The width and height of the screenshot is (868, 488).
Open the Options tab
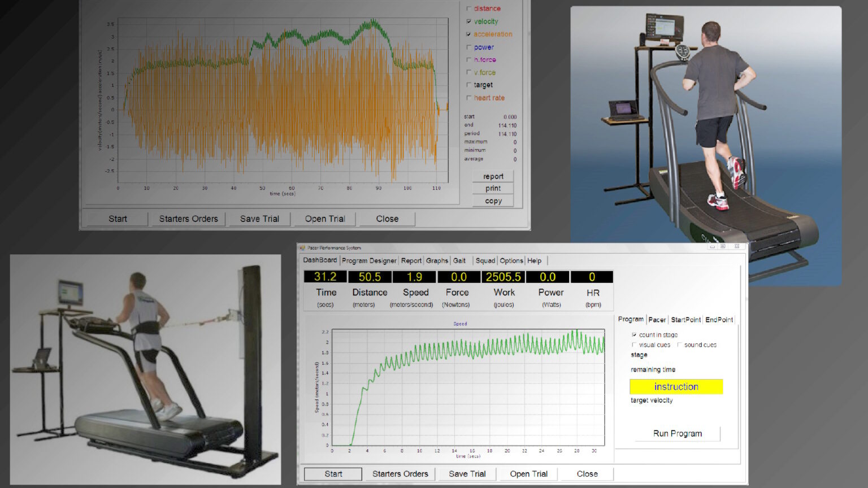[x=511, y=261]
